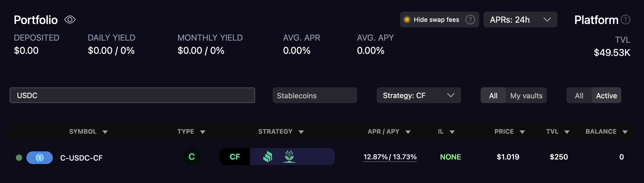This screenshot has width=644, height=183.
Task: Click the Platform help question icon
Action: click(x=625, y=20)
